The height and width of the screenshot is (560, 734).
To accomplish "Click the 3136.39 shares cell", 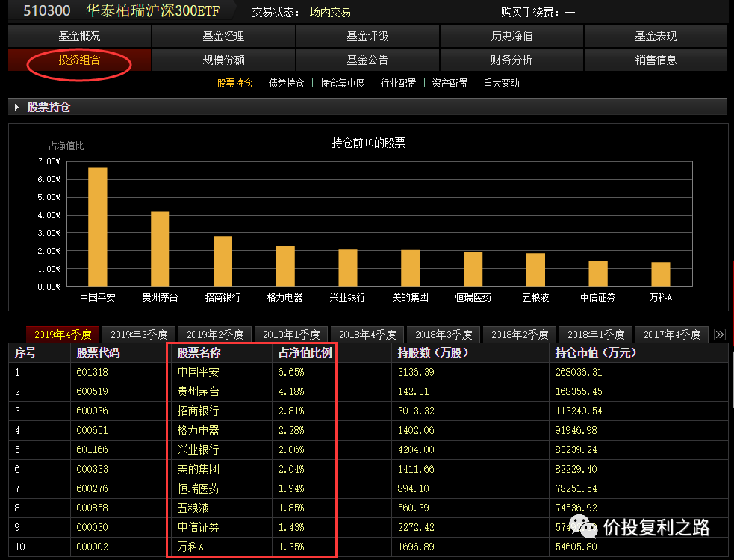I will tap(416, 373).
